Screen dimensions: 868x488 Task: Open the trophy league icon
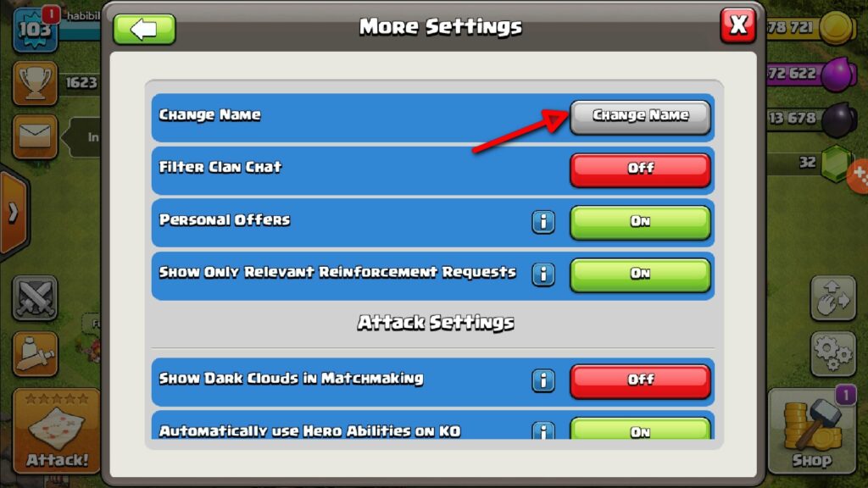tap(35, 83)
